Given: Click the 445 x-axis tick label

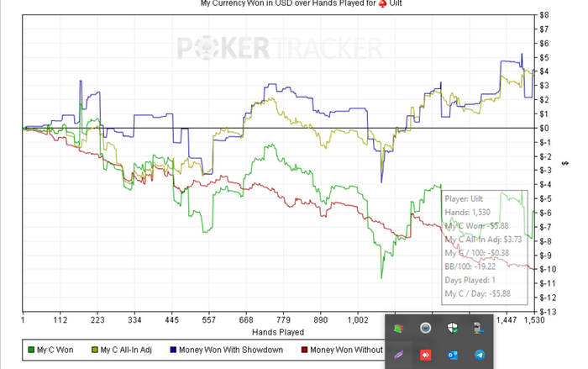Looking at the screenshot, I should 171,320.
